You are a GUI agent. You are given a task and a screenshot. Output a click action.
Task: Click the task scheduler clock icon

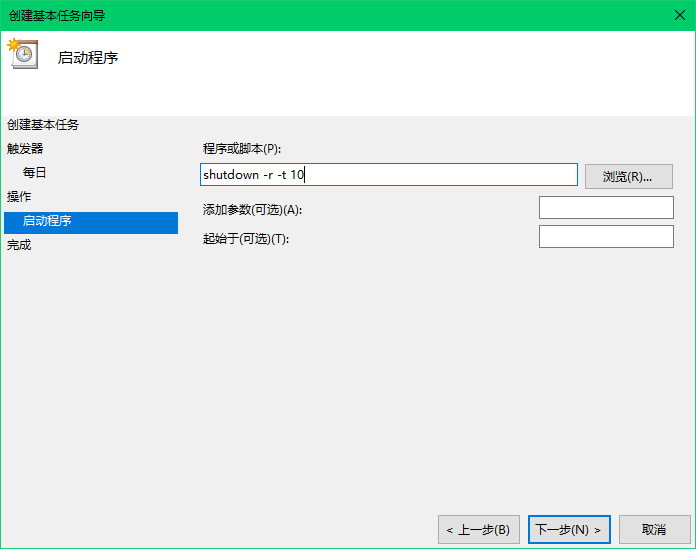click(x=23, y=54)
